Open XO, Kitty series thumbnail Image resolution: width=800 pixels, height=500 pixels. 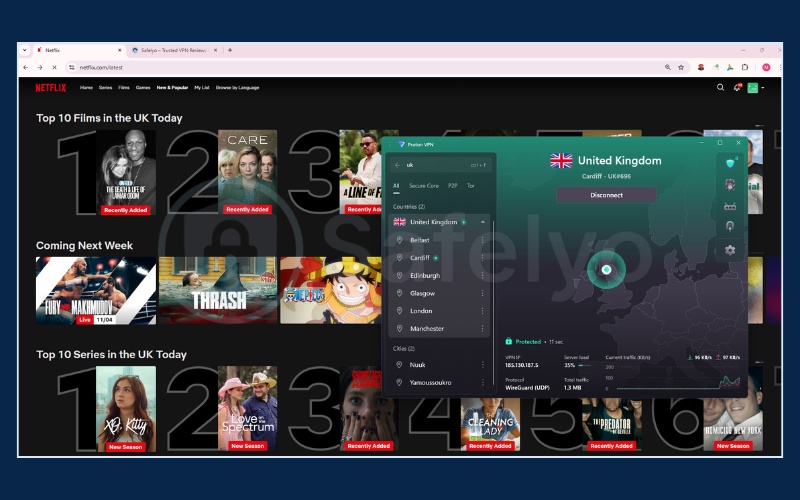(126, 409)
